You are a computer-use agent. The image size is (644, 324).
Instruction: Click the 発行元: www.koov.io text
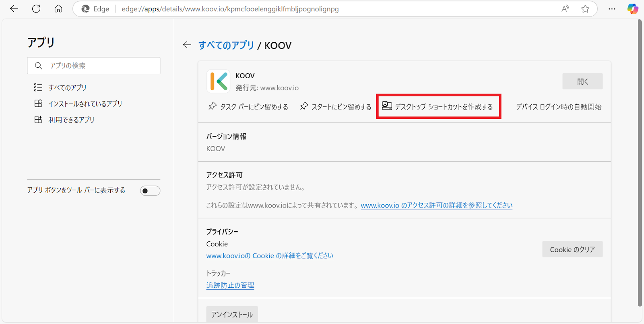click(267, 88)
